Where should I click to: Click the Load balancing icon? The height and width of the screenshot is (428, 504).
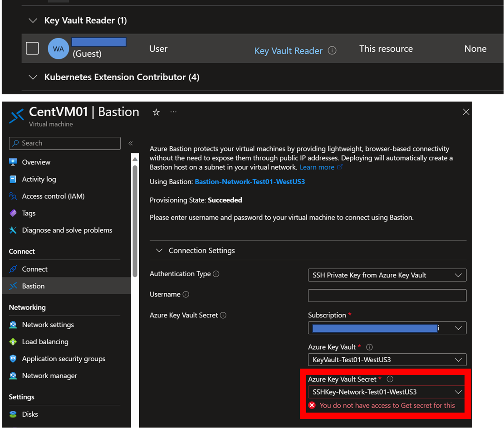coord(13,342)
